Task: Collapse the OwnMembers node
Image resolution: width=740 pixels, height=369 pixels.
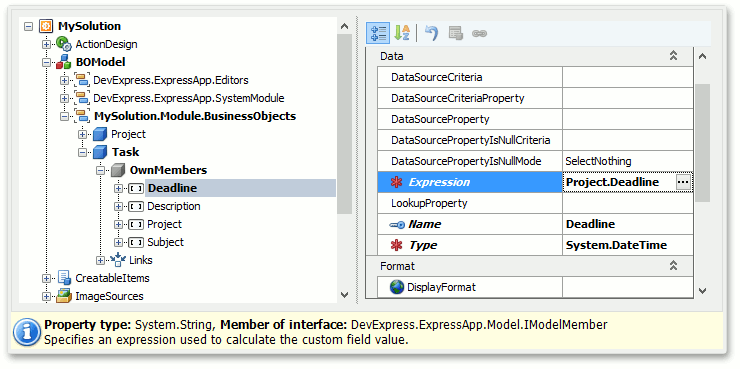Action: pyautogui.click(x=101, y=170)
